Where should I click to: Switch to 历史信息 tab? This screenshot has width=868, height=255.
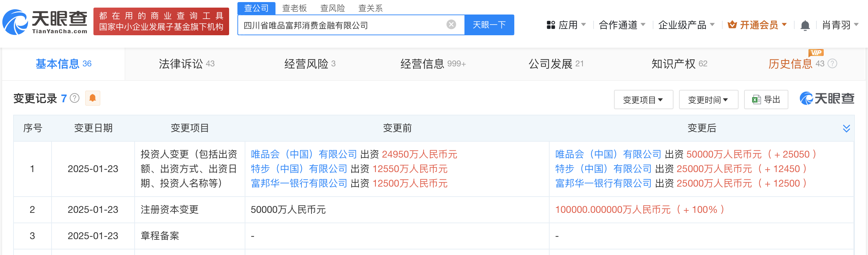pyautogui.click(x=796, y=64)
